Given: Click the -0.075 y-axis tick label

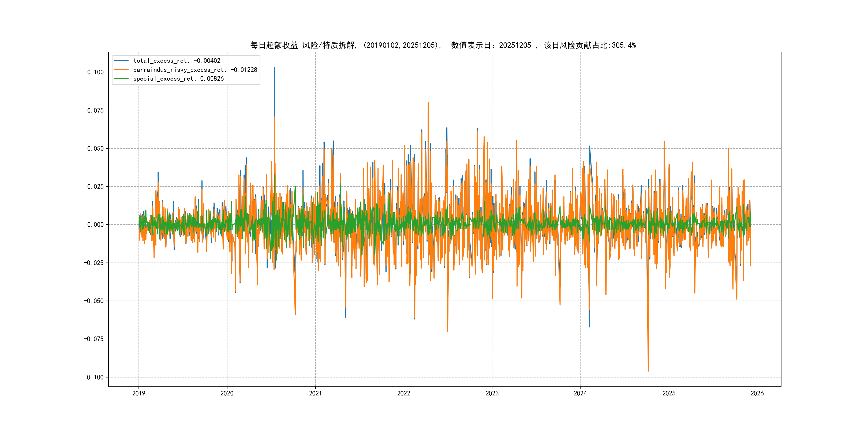Looking at the screenshot, I should [x=94, y=339].
